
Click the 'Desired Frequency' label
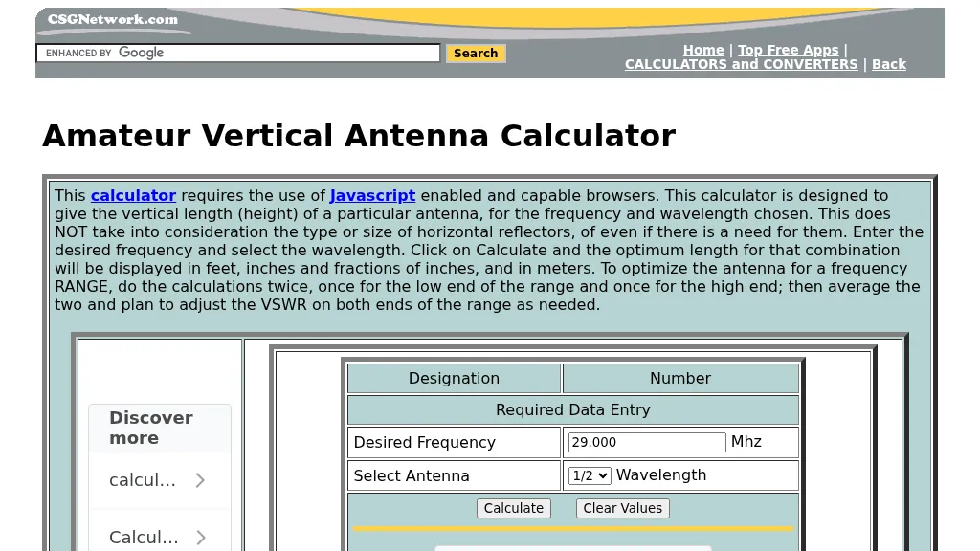(424, 442)
